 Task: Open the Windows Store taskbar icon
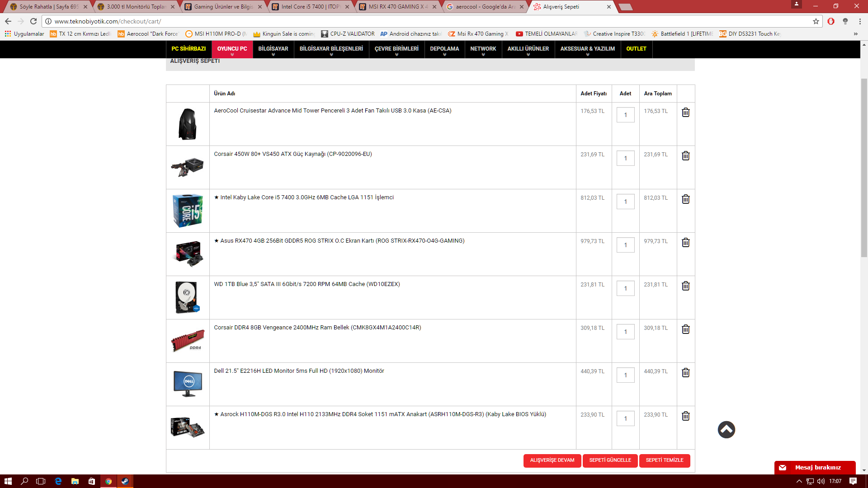point(92,481)
